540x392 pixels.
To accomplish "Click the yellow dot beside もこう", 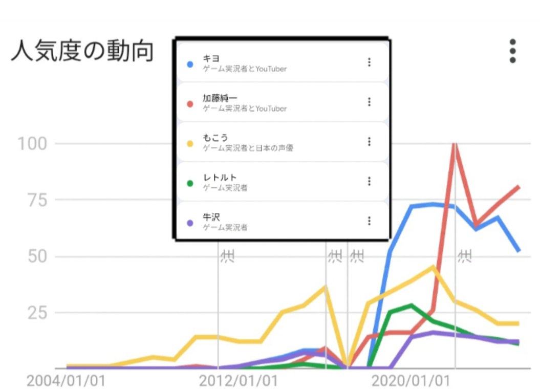I will (x=190, y=144).
